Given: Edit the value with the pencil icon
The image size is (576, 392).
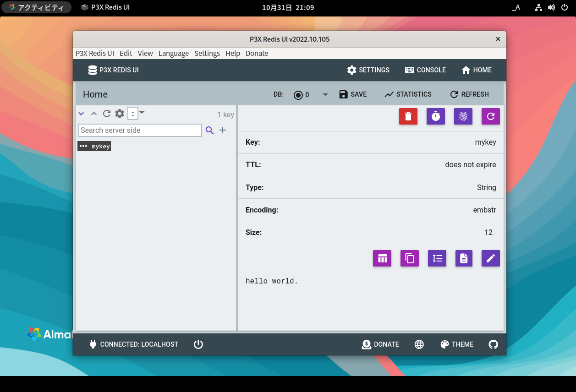Looking at the screenshot, I should 491,258.
